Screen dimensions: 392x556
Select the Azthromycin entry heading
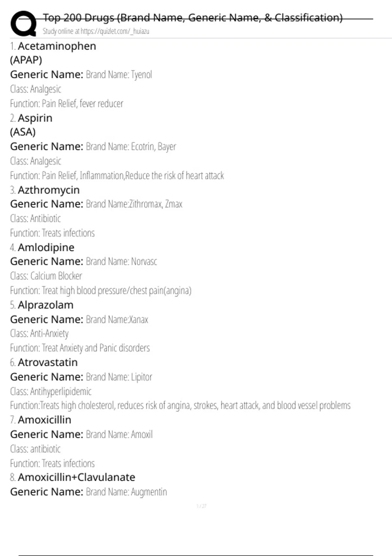pyautogui.click(x=49, y=190)
